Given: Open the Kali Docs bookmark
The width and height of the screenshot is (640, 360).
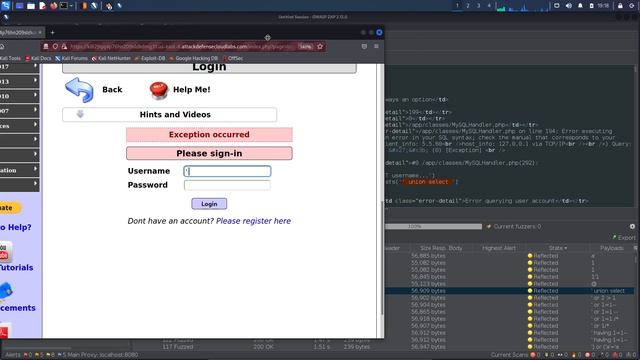Looking at the screenshot, I should [38, 58].
